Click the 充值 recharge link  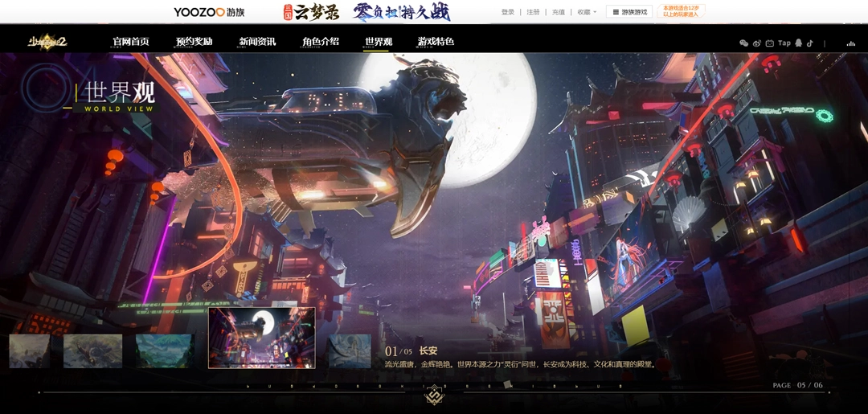tap(558, 12)
